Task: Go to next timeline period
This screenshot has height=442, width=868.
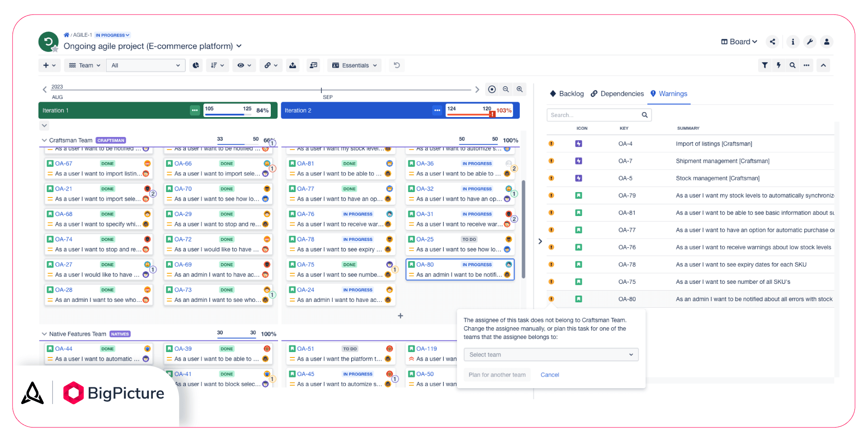Action: point(477,89)
